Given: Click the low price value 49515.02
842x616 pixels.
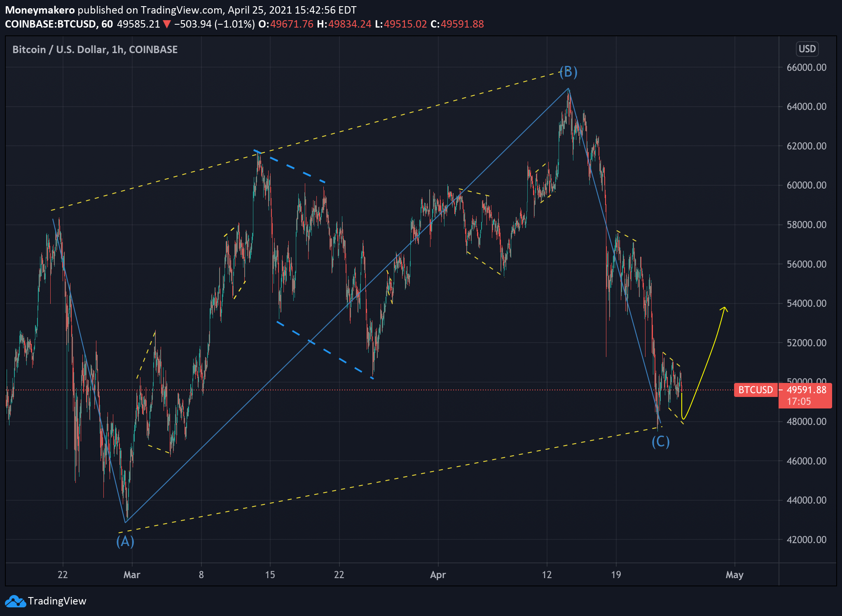Looking at the screenshot, I should 405,24.
